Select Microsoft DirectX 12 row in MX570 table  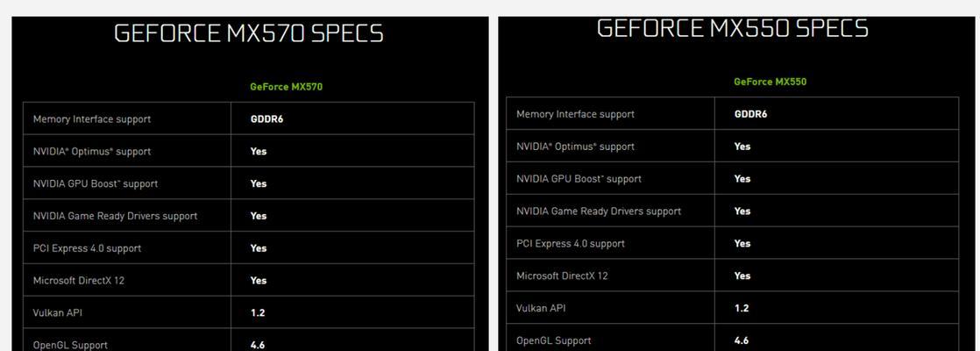tap(249, 280)
